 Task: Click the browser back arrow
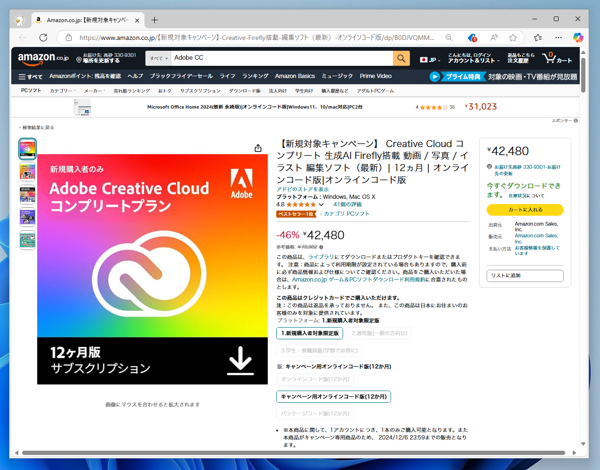(23, 38)
